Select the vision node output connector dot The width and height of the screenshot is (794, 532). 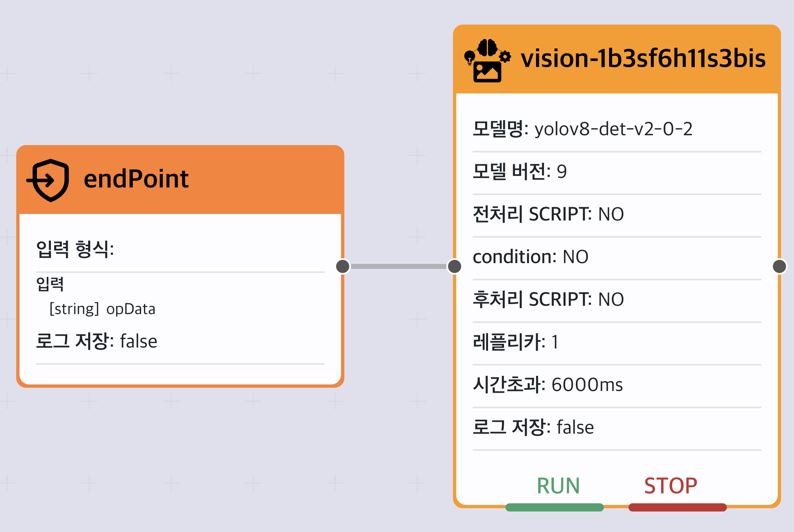click(x=779, y=266)
